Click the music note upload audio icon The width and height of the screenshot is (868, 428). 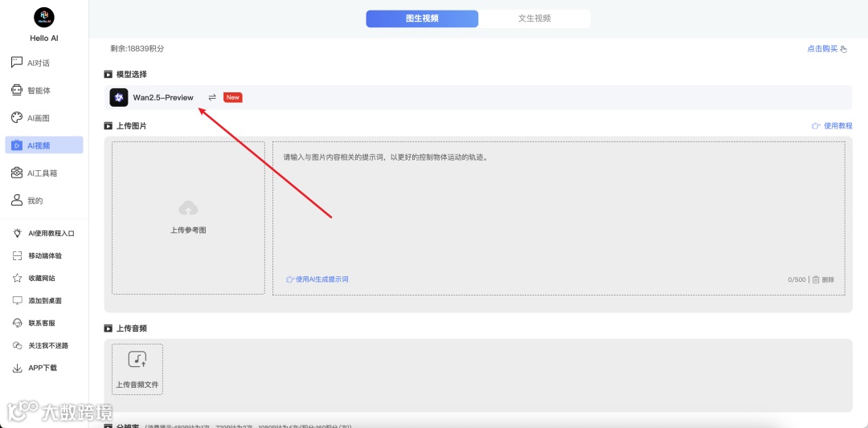point(137,360)
